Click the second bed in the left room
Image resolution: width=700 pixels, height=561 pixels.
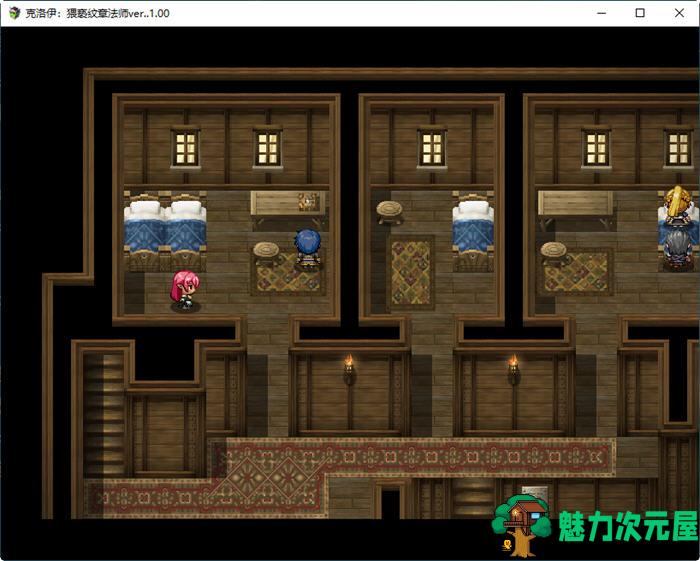point(186,232)
